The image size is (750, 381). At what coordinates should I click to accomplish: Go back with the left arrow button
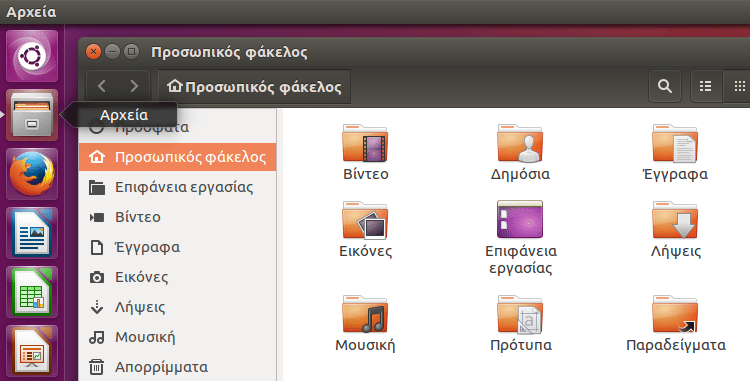coord(101,86)
